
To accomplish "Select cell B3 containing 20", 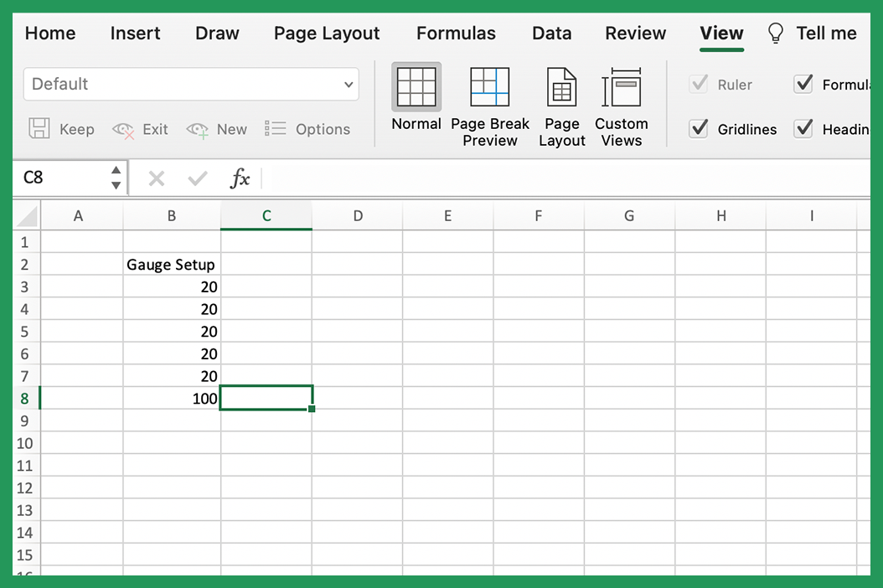I will tap(172, 286).
